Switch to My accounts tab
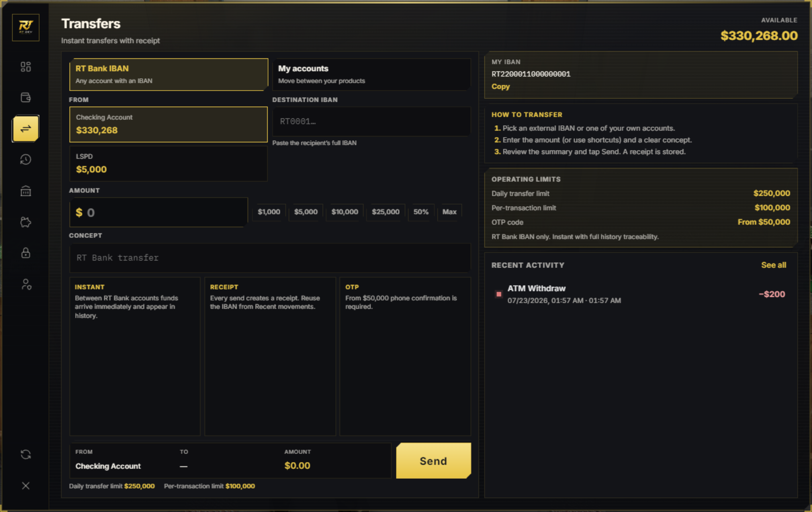The width and height of the screenshot is (812, 512). click(371, 74)
